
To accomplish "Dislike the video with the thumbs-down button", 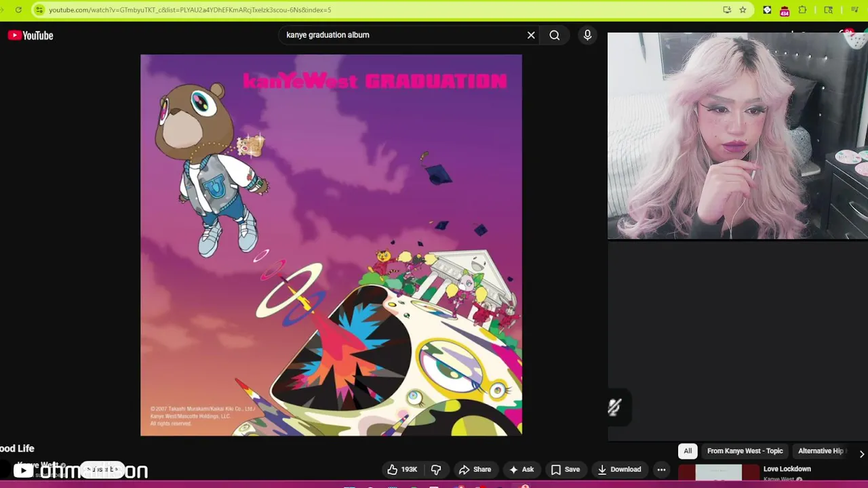I will click(x=436, y=470).
